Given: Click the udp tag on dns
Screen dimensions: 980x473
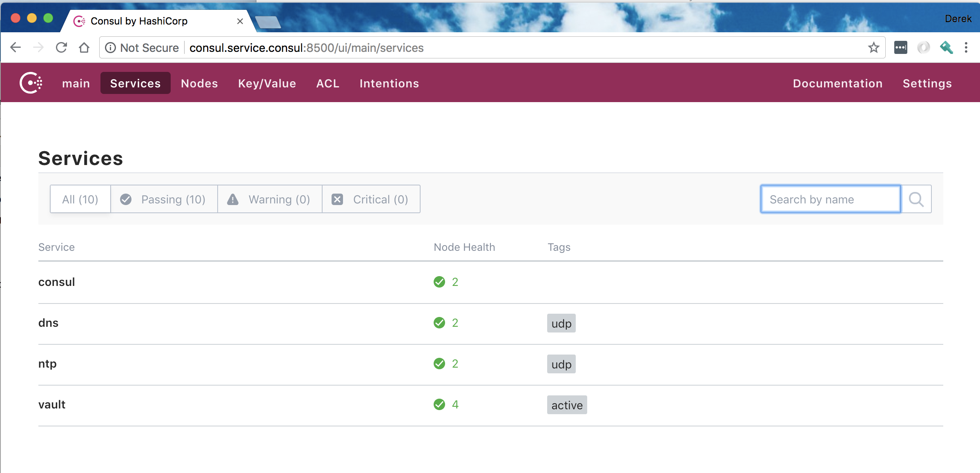Looking at the screenshot, I should pyautogui.click(x=561, y=324).
